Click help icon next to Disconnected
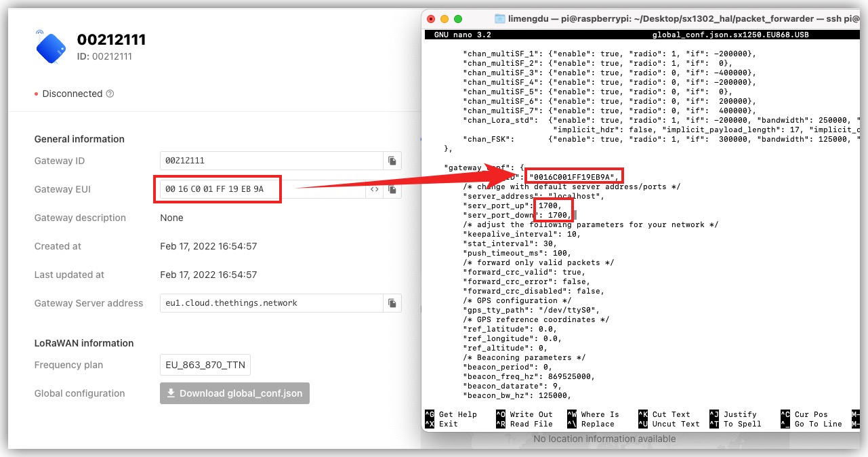This screenshot has width=868, height=457. pyautogui.click(x=110, y=94)
